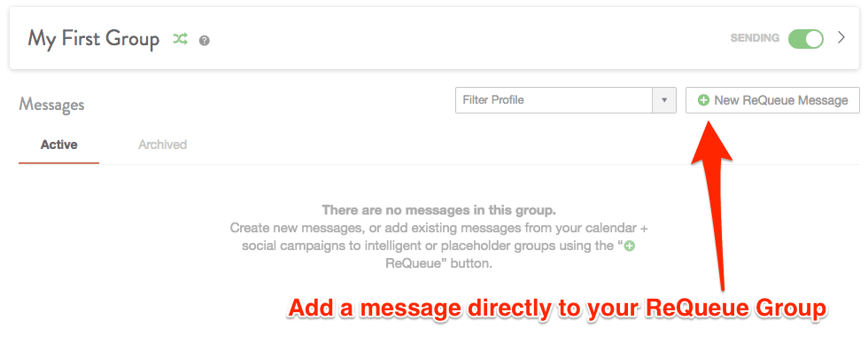The height and width of the screenshot is (344, 868).
Task: Click the red annotation arrow graphic
Action: (715, 201)
